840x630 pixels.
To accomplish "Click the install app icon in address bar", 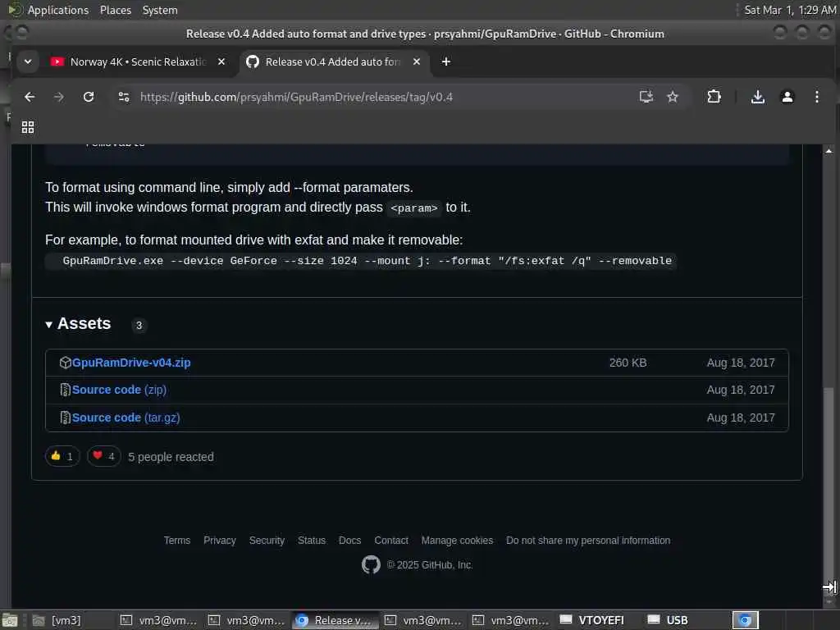I will click(646, 97).
